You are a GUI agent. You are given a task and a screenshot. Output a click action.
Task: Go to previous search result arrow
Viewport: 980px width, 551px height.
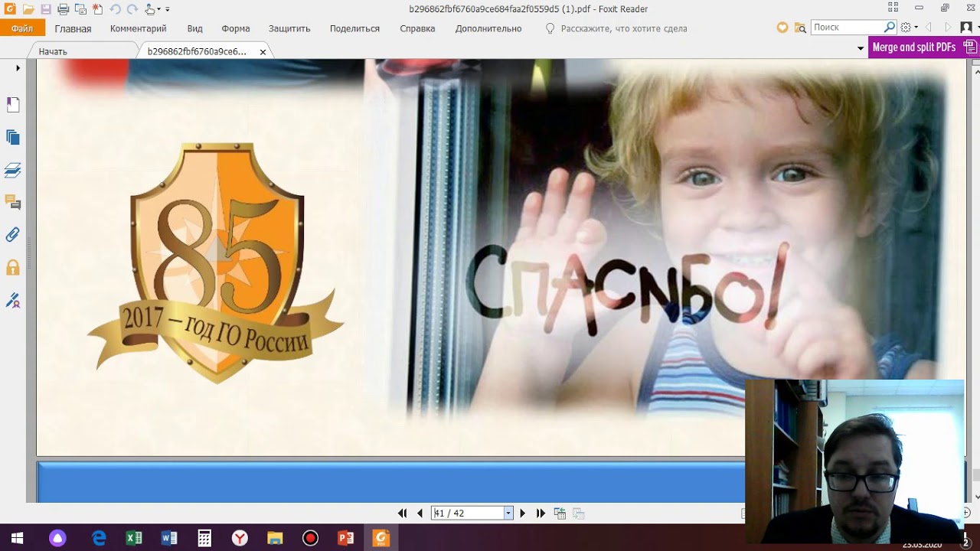point(929,27)
